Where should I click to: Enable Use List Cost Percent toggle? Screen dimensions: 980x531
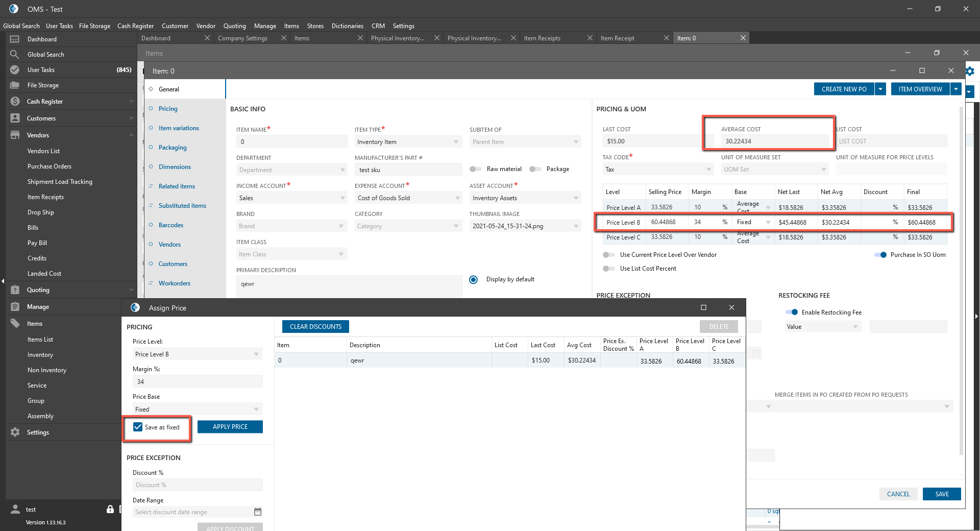(x=608, y=269)
